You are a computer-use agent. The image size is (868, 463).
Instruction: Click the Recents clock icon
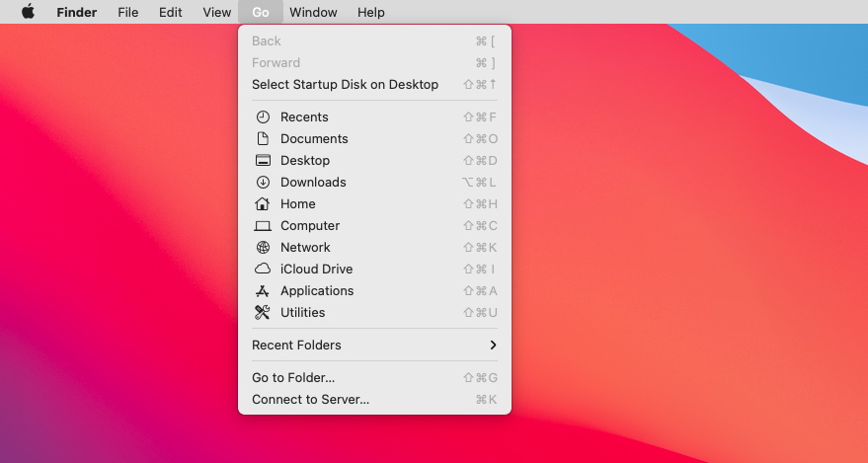click(x=263, y=116)
